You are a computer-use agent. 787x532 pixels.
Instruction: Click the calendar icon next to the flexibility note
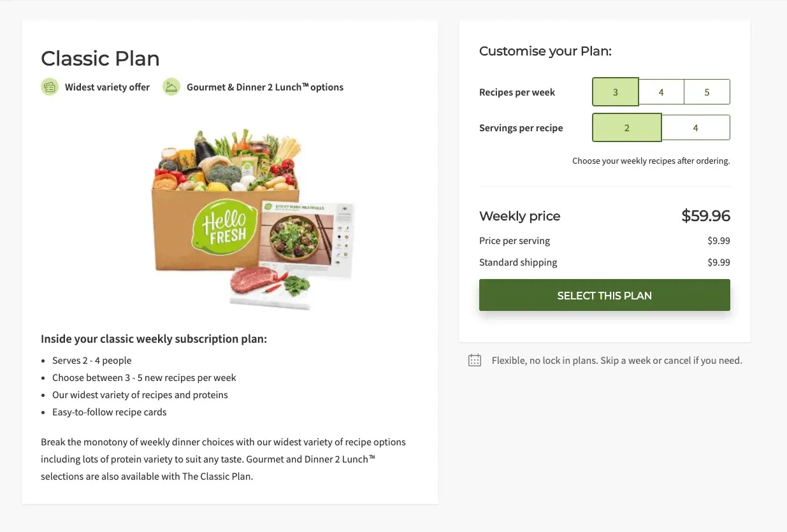click(474, 360)
